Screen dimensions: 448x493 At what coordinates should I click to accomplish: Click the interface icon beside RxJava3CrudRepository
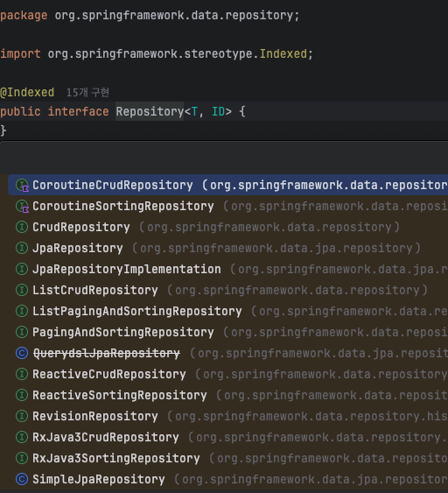point(22,437)
